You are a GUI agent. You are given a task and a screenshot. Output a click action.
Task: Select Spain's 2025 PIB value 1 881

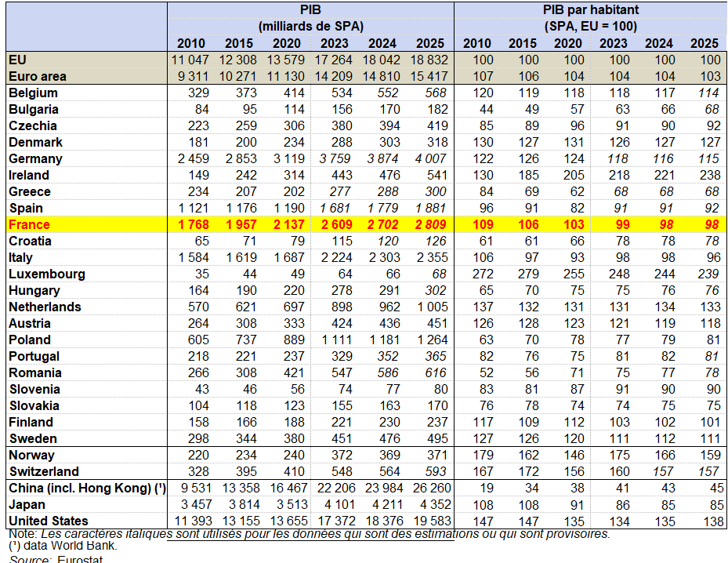[430, 208]
